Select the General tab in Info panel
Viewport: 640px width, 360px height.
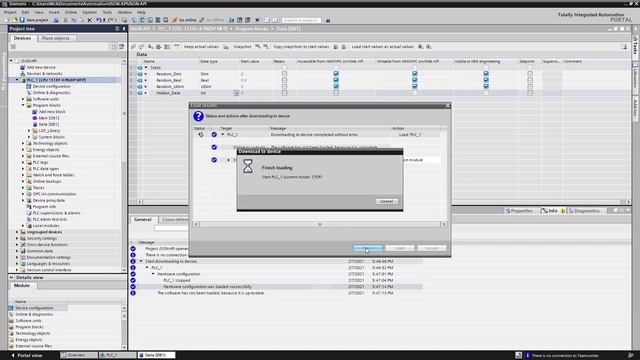(x=143, y=220)
